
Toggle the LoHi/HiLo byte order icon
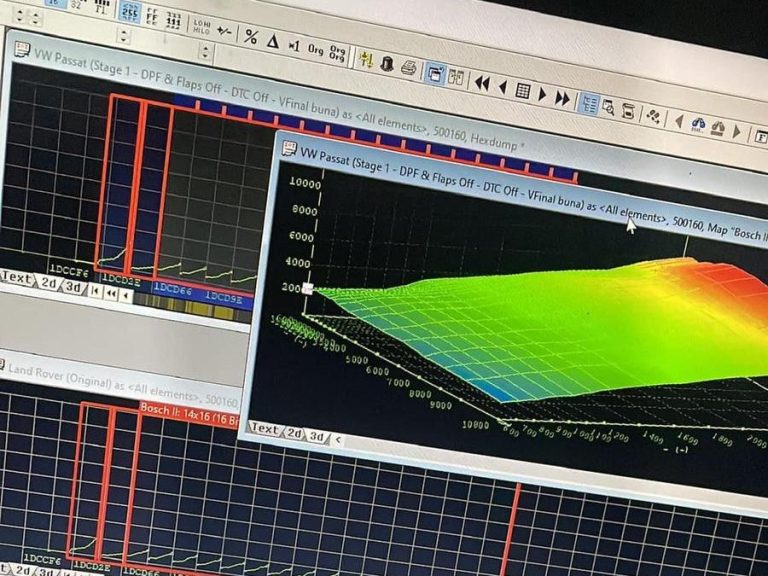coord(201,26)
